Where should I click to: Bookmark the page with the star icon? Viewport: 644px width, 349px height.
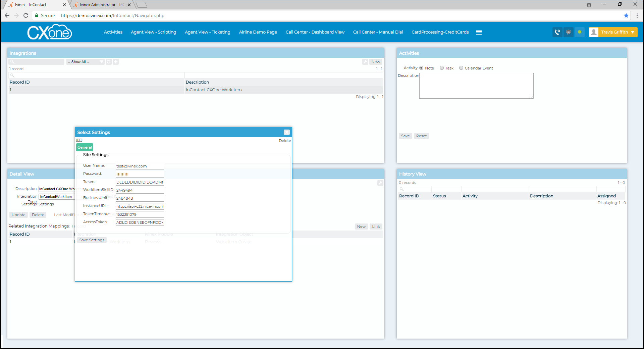point(626,15)
